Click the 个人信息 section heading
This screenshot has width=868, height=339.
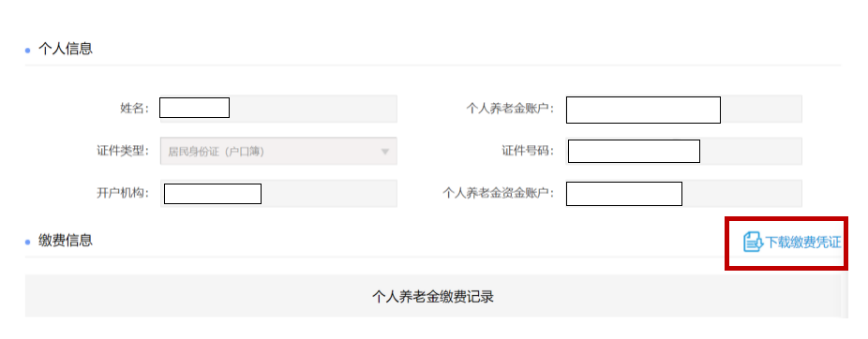tap(66, 49)
